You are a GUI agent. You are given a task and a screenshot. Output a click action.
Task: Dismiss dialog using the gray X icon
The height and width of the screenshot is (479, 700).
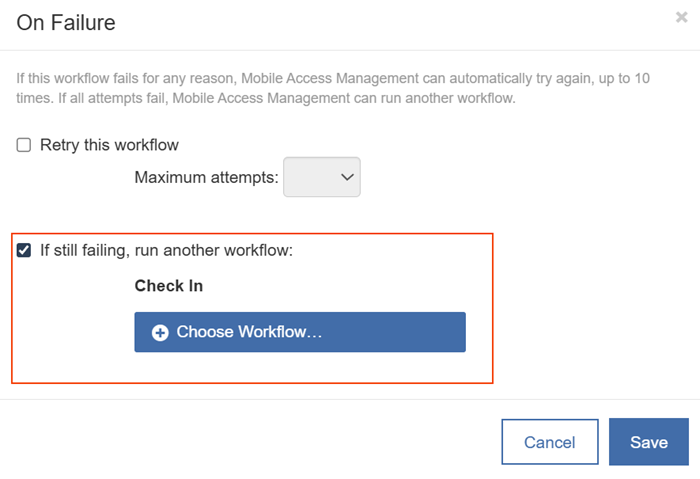[681, 17]
